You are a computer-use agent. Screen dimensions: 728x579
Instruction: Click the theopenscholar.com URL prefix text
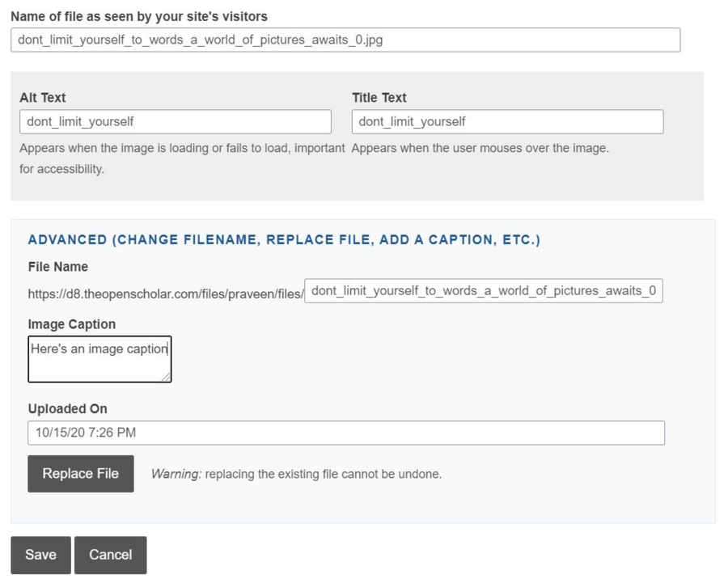coord(165,294)
